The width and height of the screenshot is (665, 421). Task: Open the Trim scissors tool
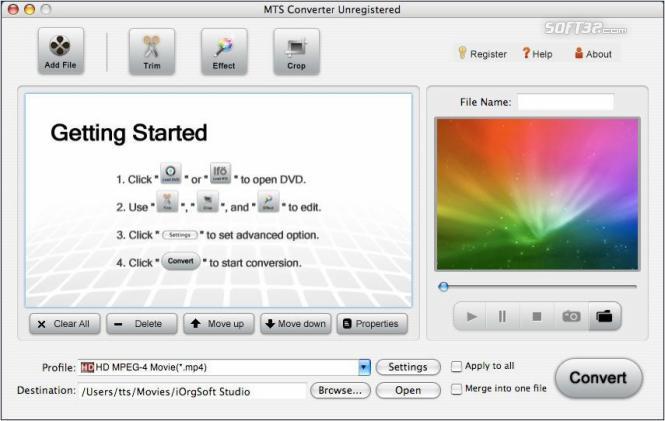pos(152,52)
